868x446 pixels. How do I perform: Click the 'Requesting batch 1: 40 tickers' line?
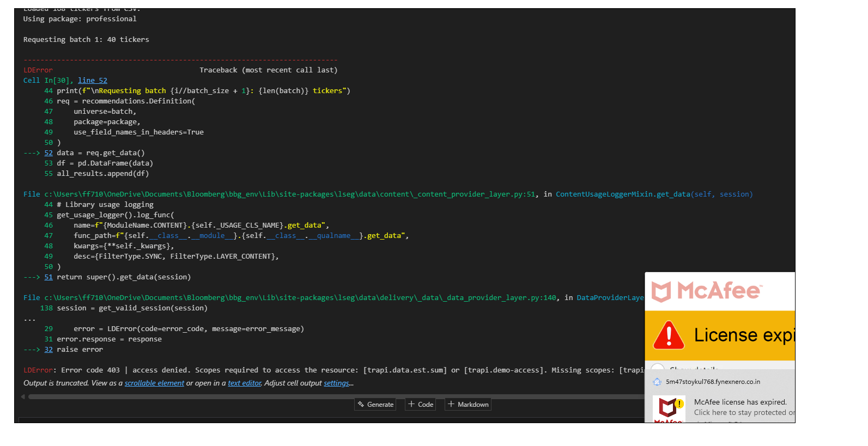86,40
